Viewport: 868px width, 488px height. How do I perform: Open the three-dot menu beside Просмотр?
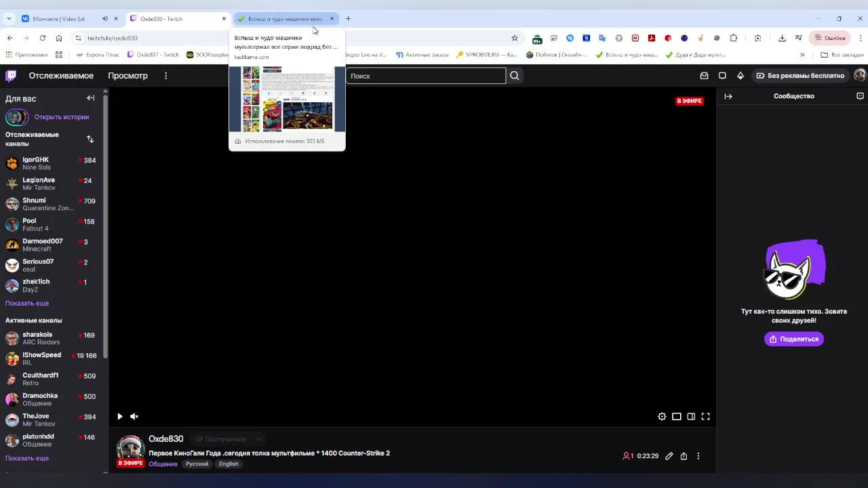(x=165, y=76)
